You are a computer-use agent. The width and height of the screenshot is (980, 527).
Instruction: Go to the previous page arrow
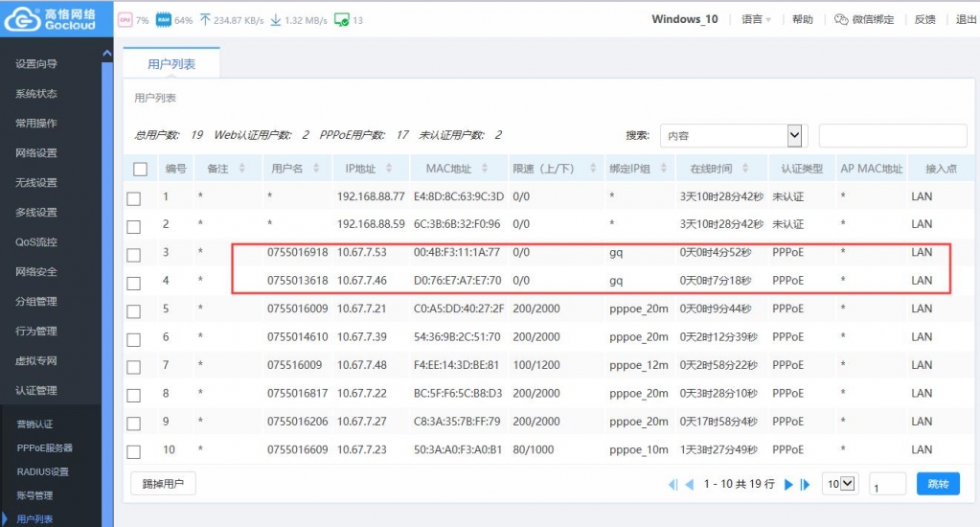[690, 484]
